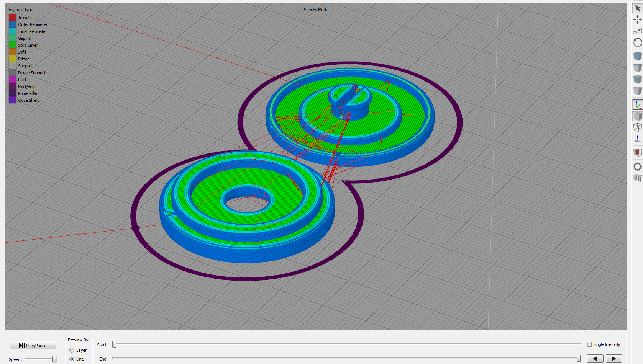Click the Prime Pillar swatch
The width and height of the screenshot is (643, 364).
click(x=13, y=93)
